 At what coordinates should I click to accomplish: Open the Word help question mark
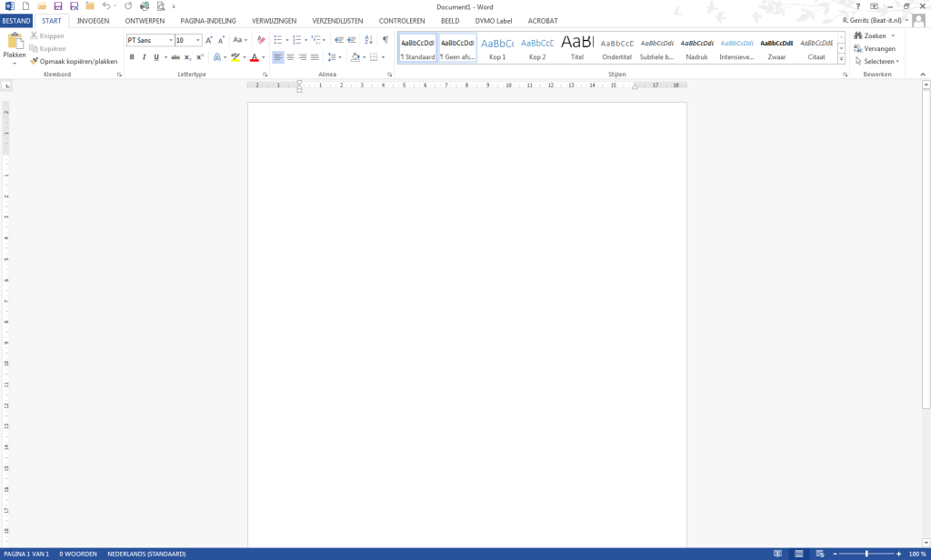point(858,6)
